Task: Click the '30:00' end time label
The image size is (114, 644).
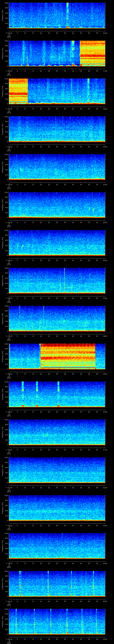Action: [105, 33]
